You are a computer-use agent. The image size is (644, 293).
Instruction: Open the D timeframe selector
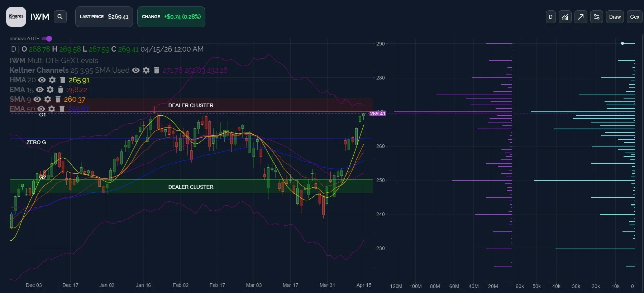[x=551, y=17]
